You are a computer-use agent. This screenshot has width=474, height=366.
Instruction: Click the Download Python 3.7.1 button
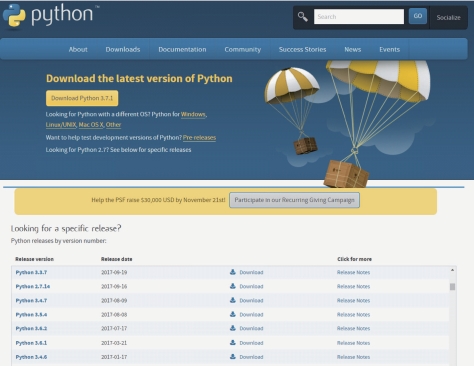pyautogui.click(x=82, y=98)
